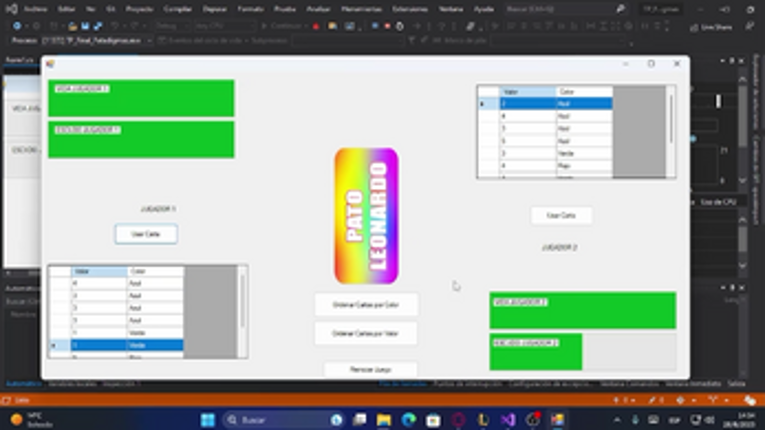Click Ordenar Cartas por Valor button
The height and width of the screenshot is (430, 765).
(366, 334)
